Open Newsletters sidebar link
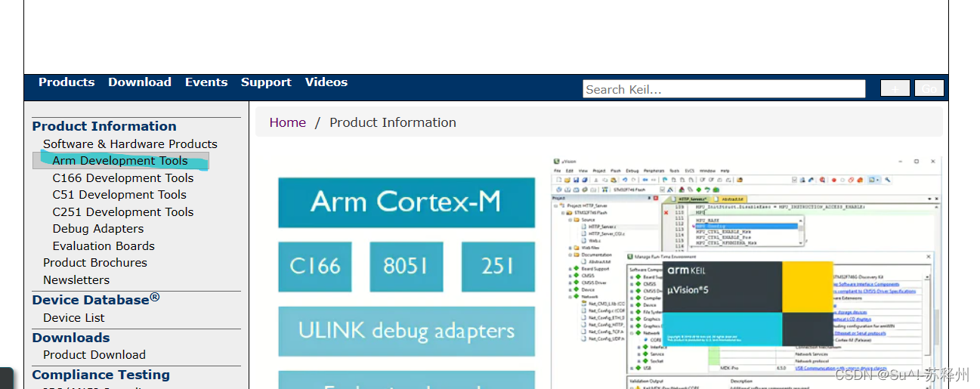The height and width of the screenshot is (389, 980). [76, 279]
